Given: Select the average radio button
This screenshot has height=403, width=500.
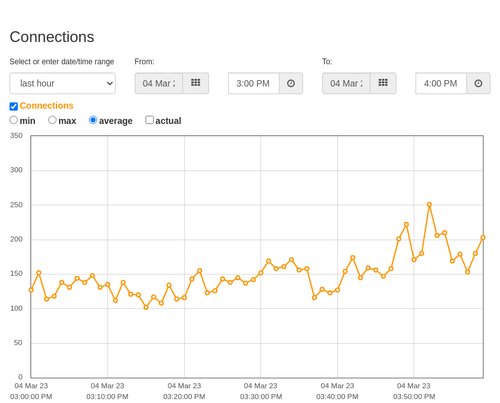Looking at the screenshot, I should click(93, 120).
